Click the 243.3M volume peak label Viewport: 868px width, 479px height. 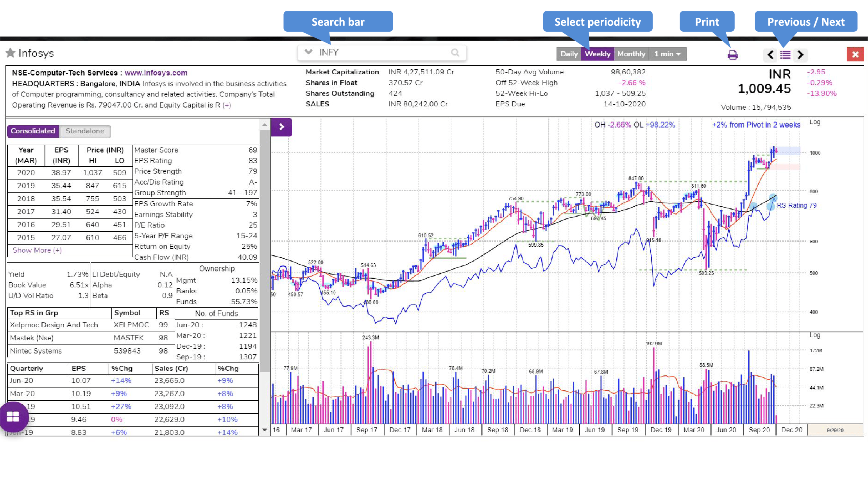point(370,337)
